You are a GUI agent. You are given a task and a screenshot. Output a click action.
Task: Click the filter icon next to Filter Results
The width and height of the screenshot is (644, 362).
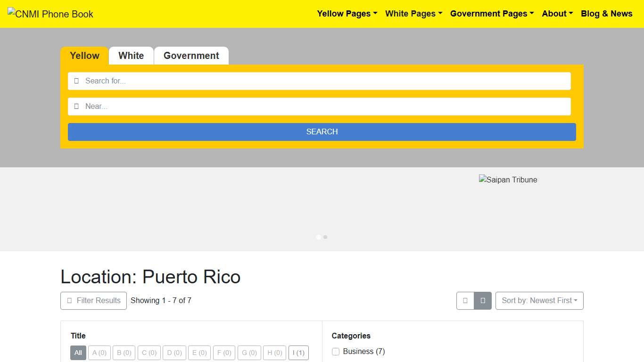70,300
